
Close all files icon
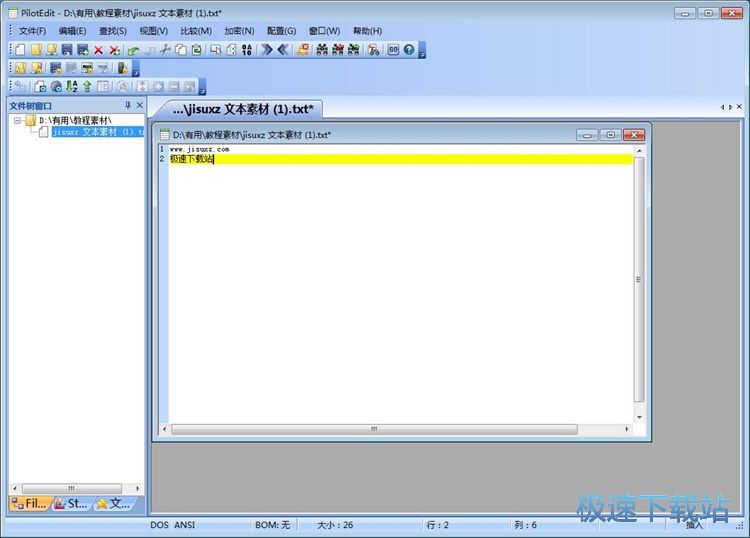click(x=114, y=50)
